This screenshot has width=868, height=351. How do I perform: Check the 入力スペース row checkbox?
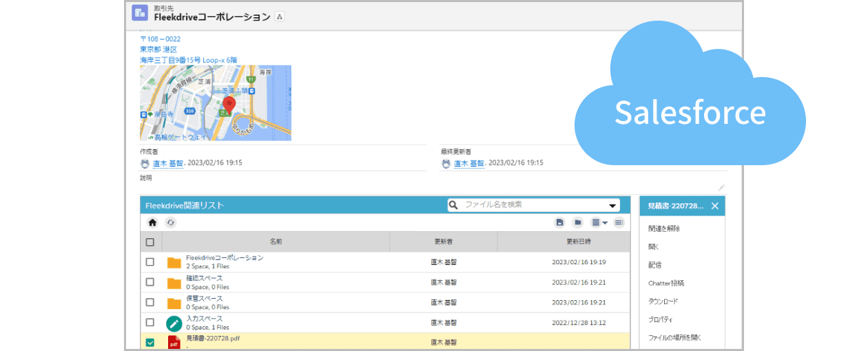(150, 322)
